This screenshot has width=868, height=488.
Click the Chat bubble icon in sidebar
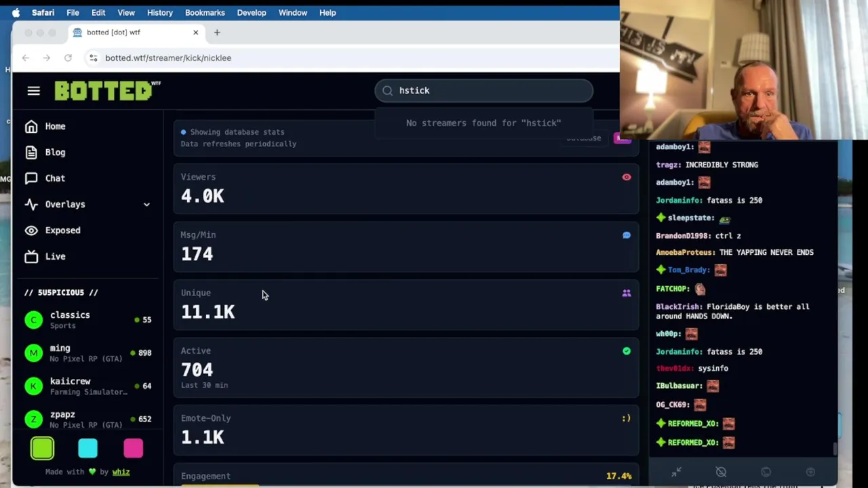click(31, 178)
